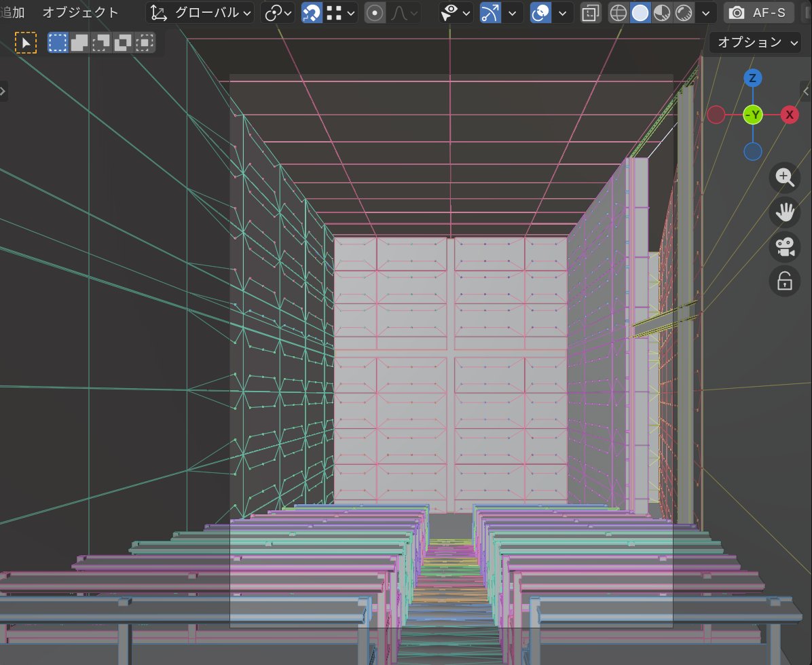Switch to material preview shading
This screenshot has height=665, width=812.
click(x=662, y=13)
